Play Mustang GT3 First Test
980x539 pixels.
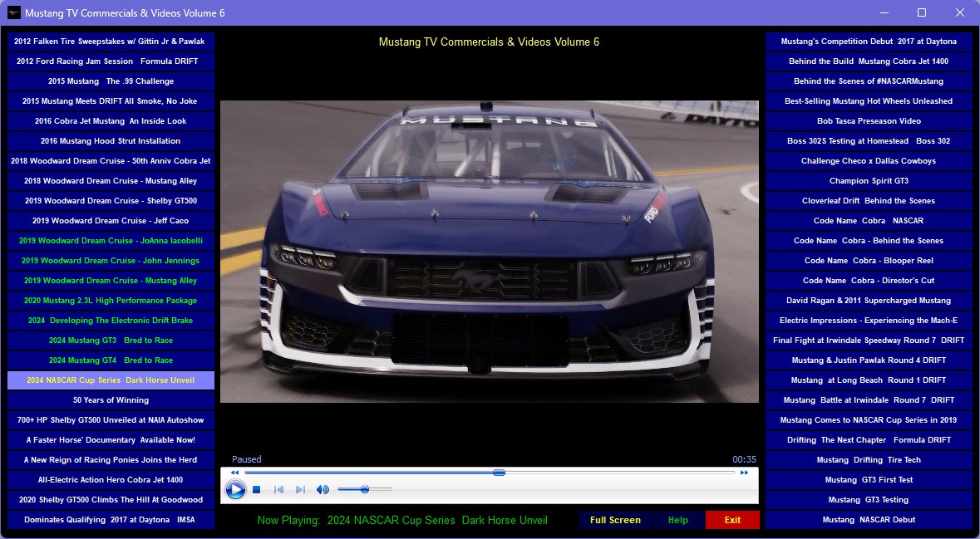coord(869,480)
